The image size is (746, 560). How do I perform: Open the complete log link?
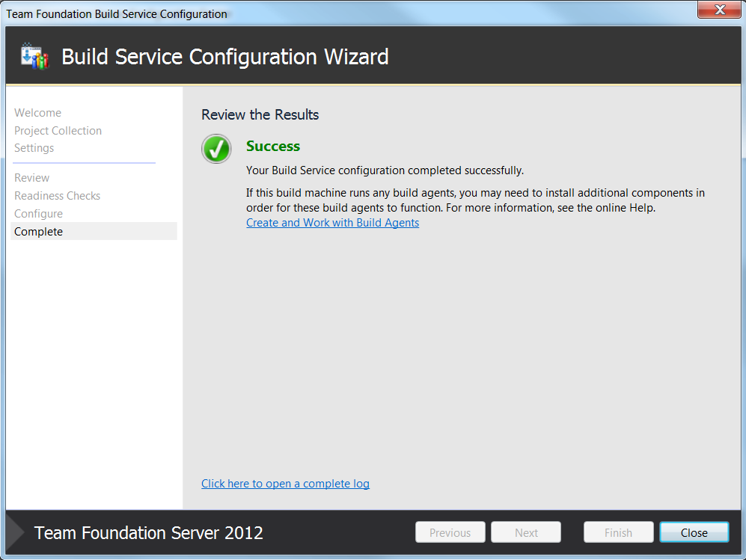[285, 484]
